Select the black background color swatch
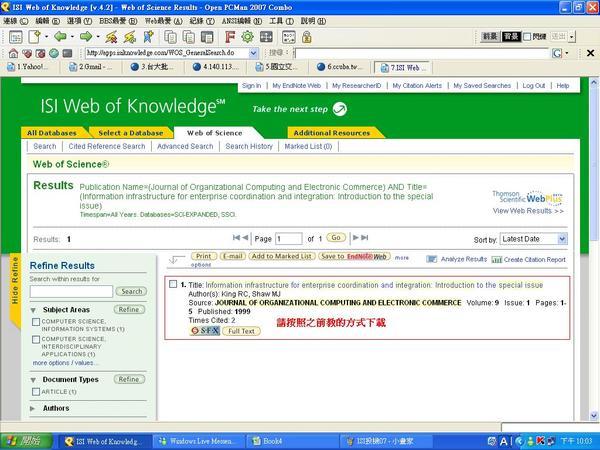This screenshot has height=450, width=600. click(x=511, y=37)
